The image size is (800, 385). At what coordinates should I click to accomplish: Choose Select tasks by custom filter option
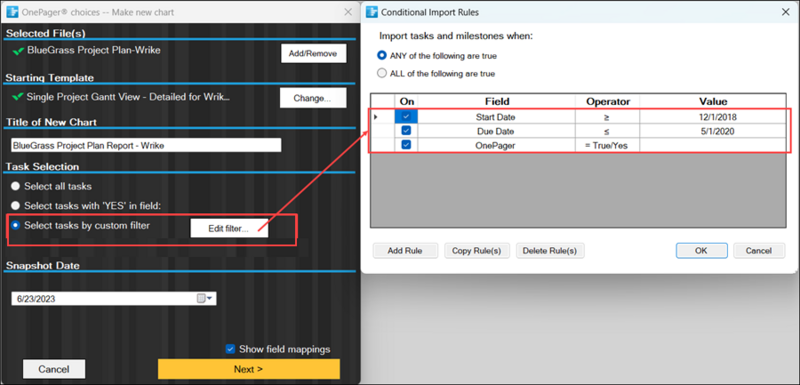click(x=16, y=225)
